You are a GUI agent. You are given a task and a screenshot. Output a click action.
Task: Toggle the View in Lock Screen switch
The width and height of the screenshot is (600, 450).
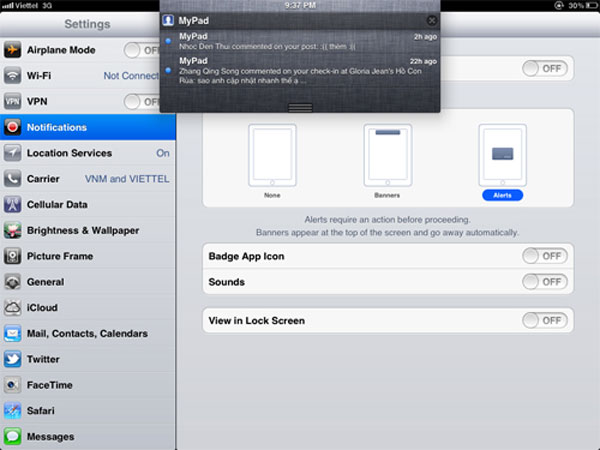545,320
